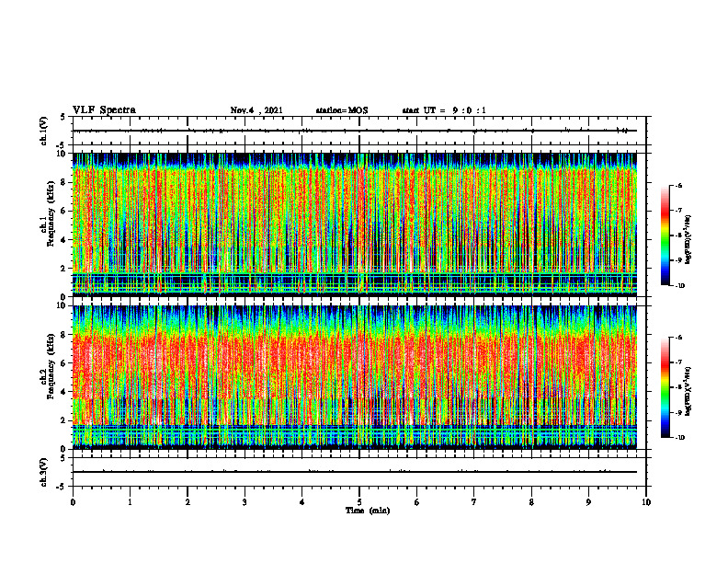This screenshot has height=563, width=728.
Task: Click the ch.2 frequency tick "6"
Action: click(x=64, y=363)
